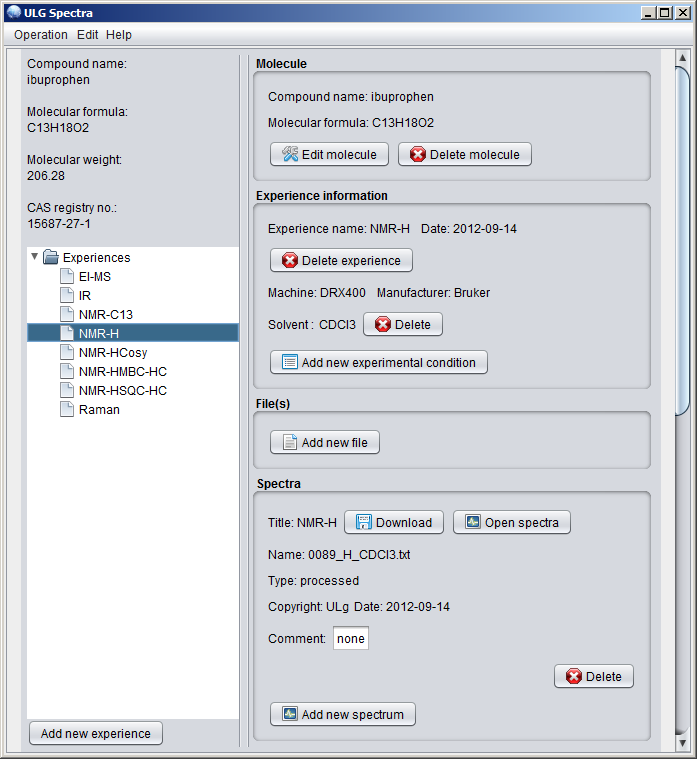Click the scrollbar up arrow
The width and height of the screenshot is (697, 759).
(682, 58)
